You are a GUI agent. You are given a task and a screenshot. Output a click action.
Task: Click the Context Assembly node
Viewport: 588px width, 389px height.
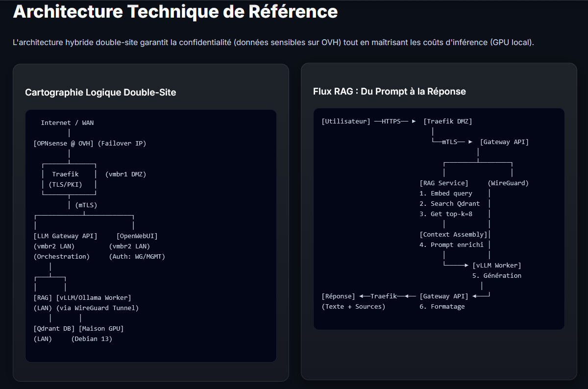[x=453, y=235]
